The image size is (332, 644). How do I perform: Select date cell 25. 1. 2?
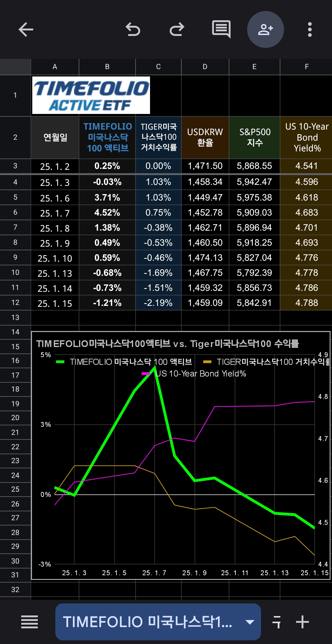click(x=55, y=166)
